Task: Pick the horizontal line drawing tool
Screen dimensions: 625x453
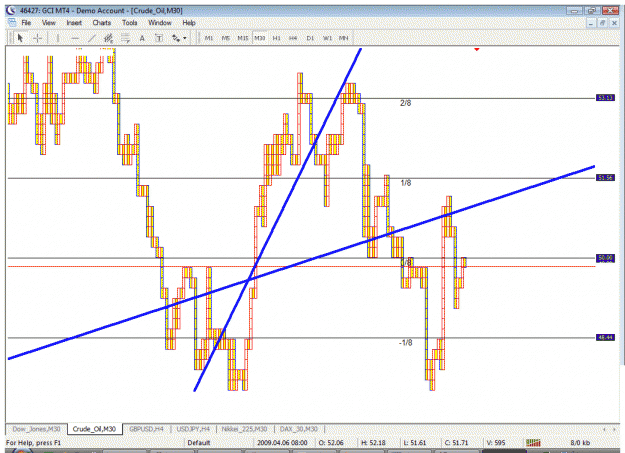Action: (75, 38)
